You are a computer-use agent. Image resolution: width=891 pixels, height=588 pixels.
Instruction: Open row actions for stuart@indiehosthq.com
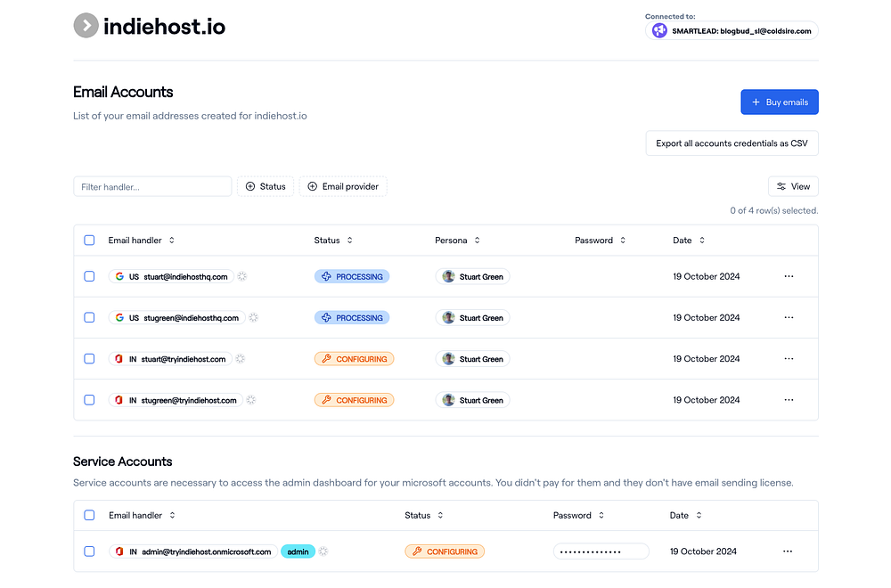789,276
